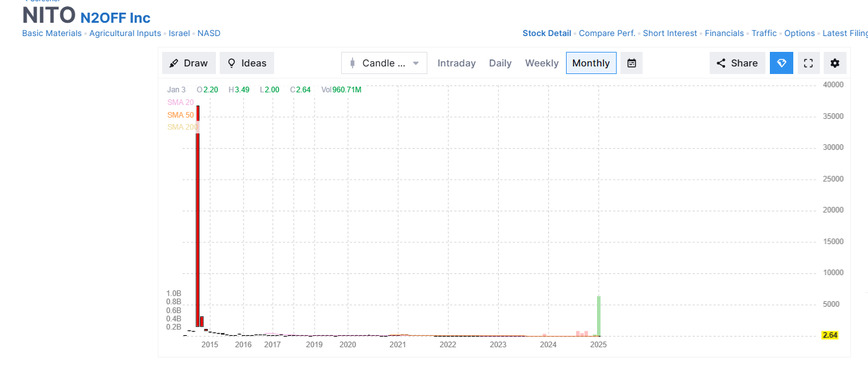
Task: Select the Monthly timeframe tab
Action: [591, 63]
